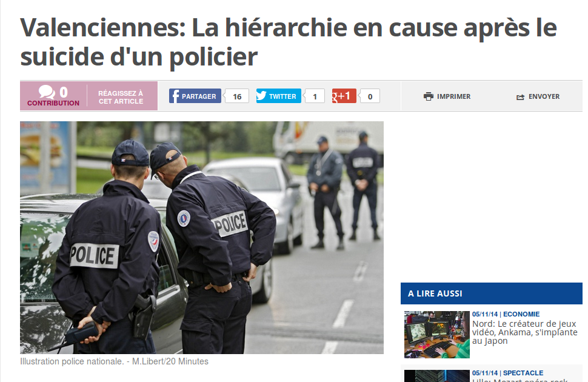Click the Imprimer text link

point(453,96)
